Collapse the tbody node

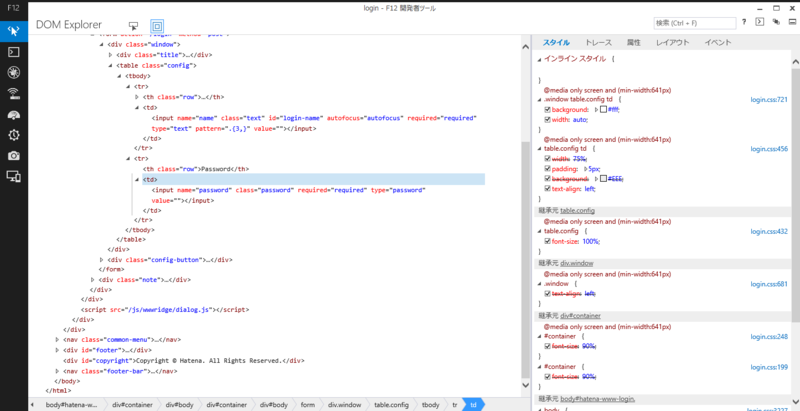point(119,76)
